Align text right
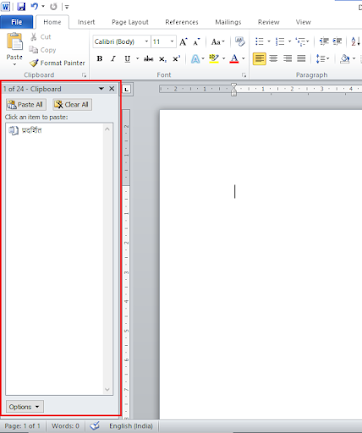The height and width of the screenshot is (433, 362). point(287,59)
